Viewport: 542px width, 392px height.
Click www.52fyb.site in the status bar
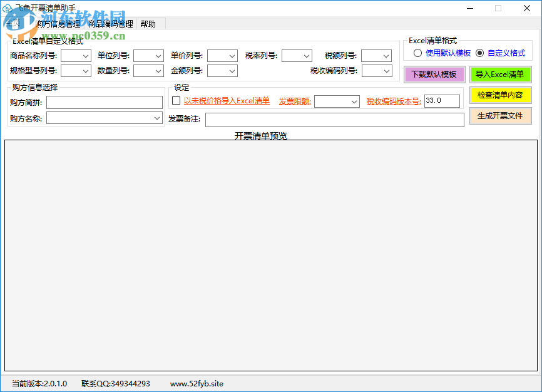click(197, 384)
